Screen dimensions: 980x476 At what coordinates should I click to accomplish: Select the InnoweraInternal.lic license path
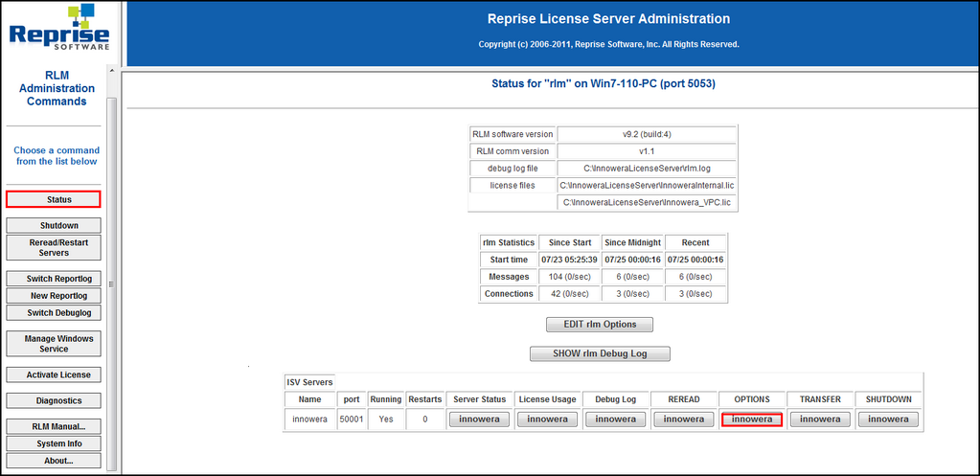click(647, 185)
